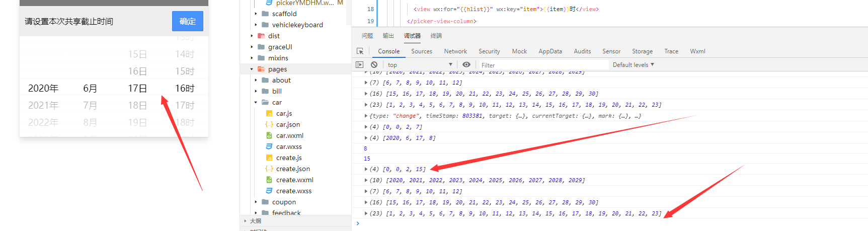Expand the about folder arrow

tap(256, 80)
